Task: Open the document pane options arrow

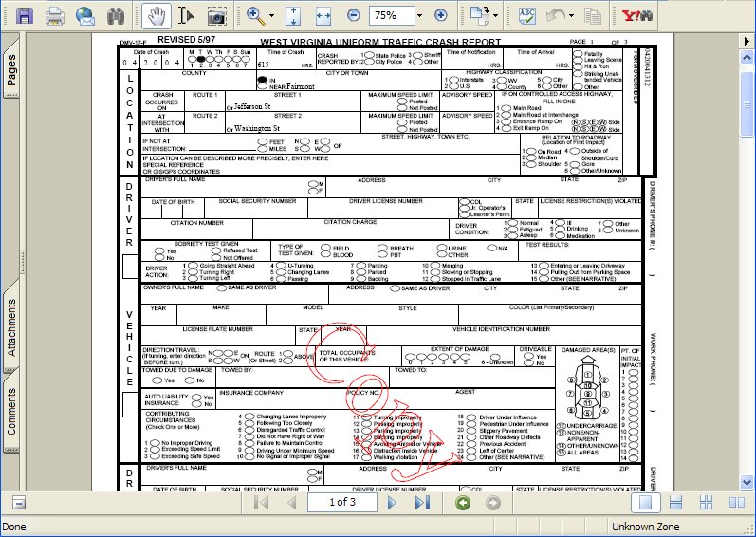Action: pos(747,41)
